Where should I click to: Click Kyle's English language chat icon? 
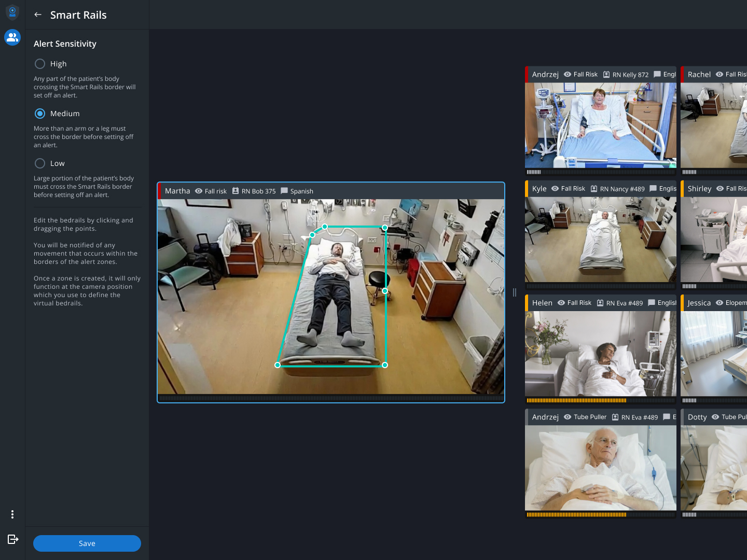point(653,188)
